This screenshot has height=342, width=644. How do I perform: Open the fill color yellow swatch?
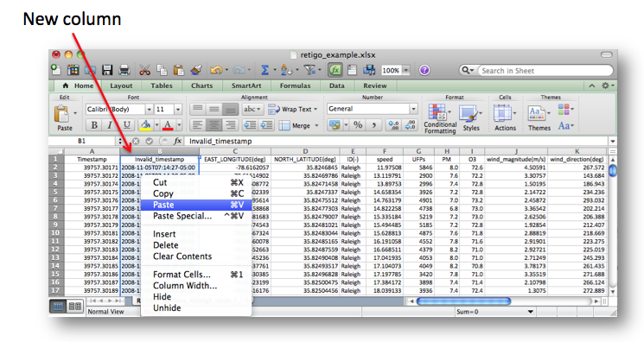(x=145, y=125)
